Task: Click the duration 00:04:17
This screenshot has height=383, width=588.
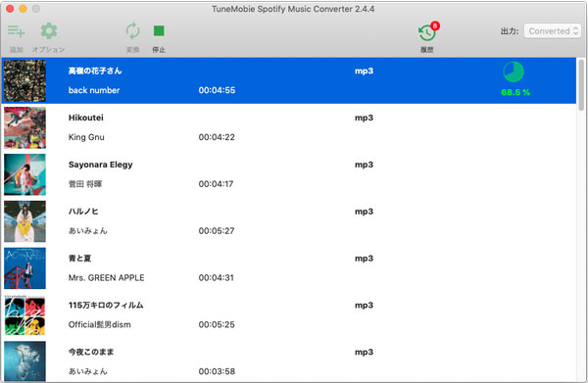Action: tap(216, 184)
